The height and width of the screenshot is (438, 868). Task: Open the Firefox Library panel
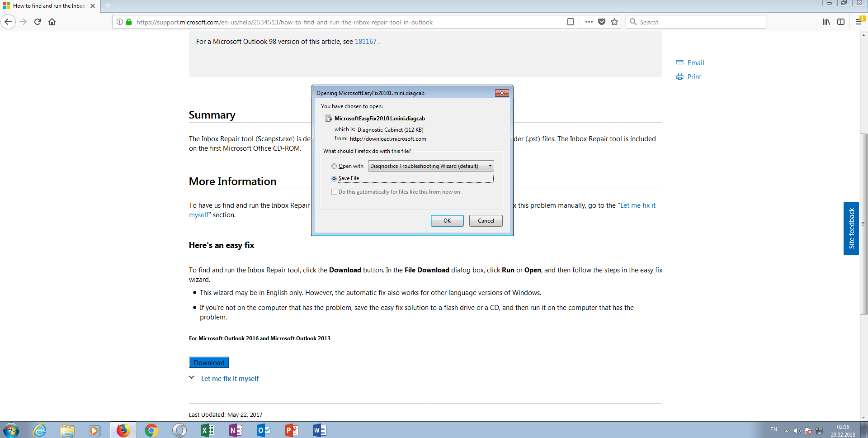coord(827,22)
